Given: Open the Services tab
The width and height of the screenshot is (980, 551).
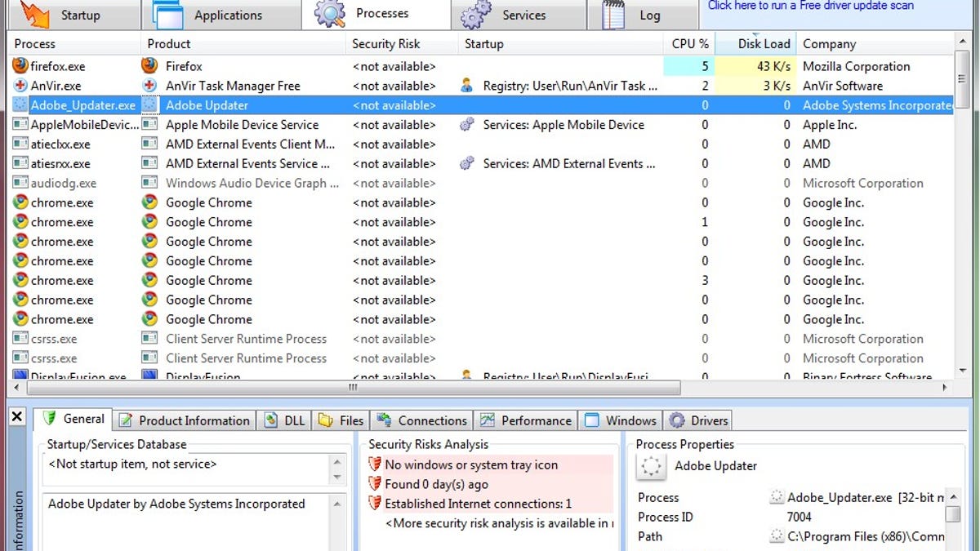Looking at the screenshot, I should (x=518, y=15).
